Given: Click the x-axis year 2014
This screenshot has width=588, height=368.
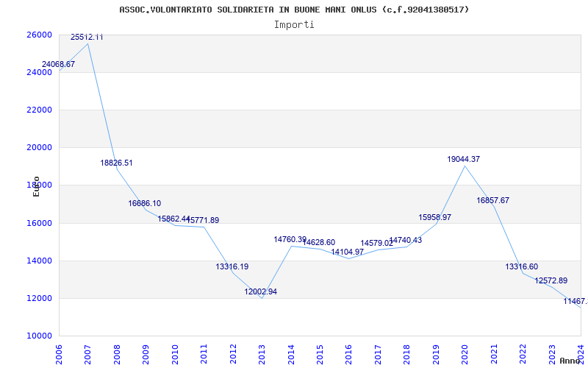Looking at the screenshot, I should (x=290, y=354).
